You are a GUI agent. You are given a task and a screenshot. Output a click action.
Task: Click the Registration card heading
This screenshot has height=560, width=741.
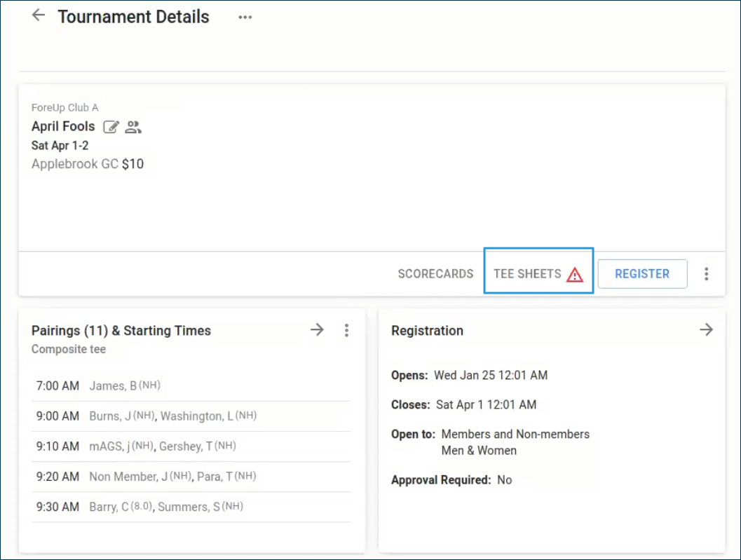pyautogui.click(x=427, y=331)
